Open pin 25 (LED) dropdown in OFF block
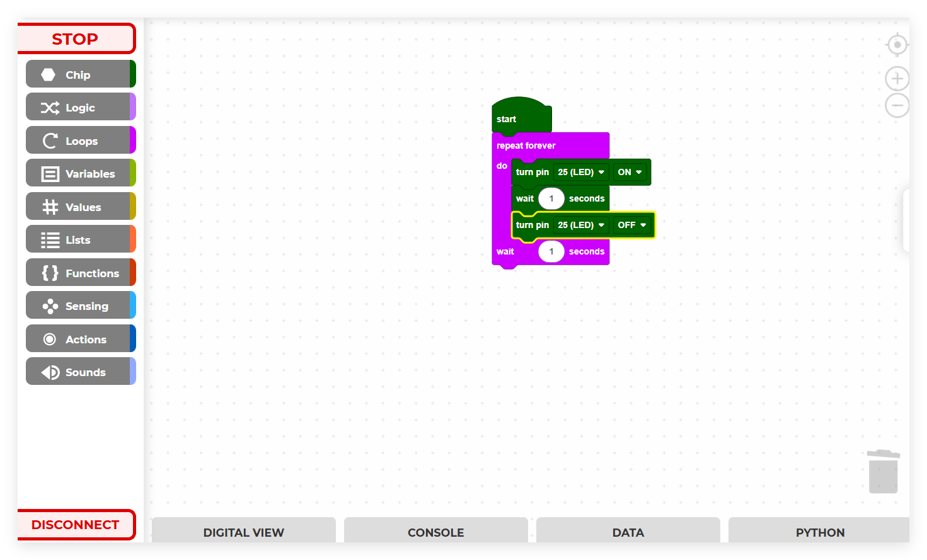Image resolution: width=927 pixels, height=560 pixels. coord(581,225)
